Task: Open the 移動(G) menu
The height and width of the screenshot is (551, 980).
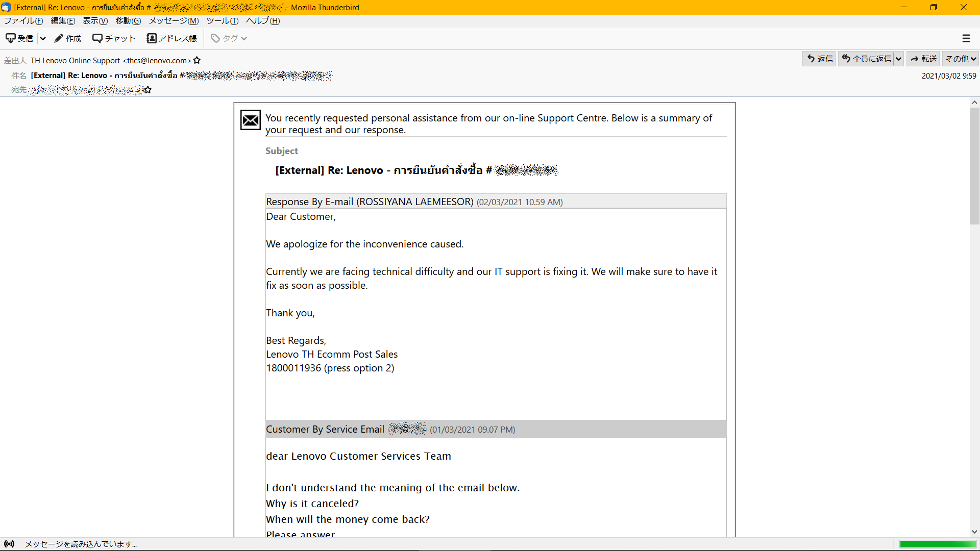Action: pos(128,21)
